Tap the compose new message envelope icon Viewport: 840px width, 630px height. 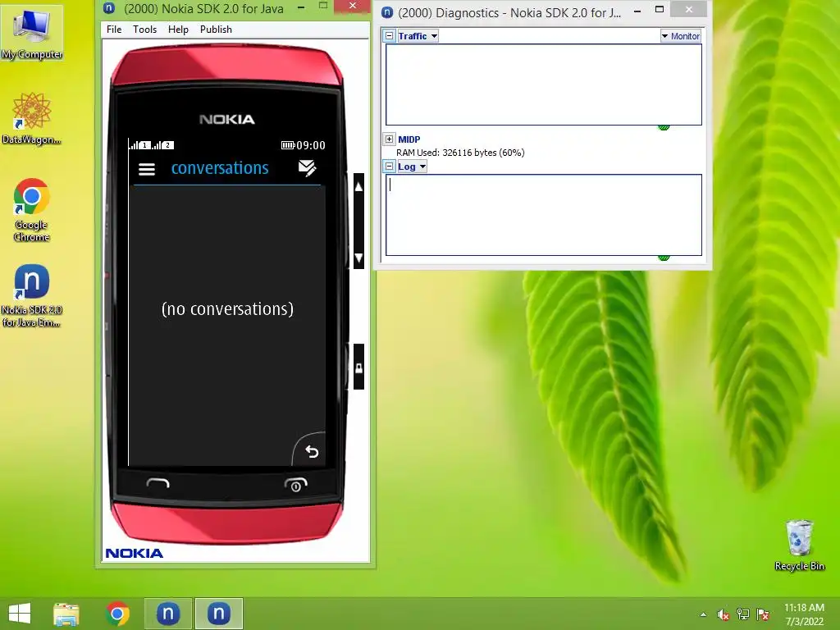[307, 168]
